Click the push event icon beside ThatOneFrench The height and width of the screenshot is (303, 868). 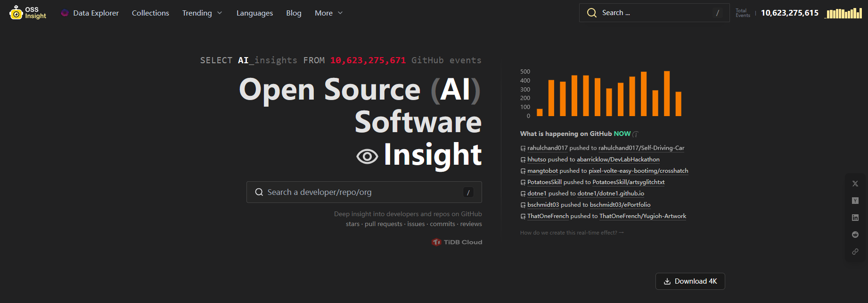(523, 216)
